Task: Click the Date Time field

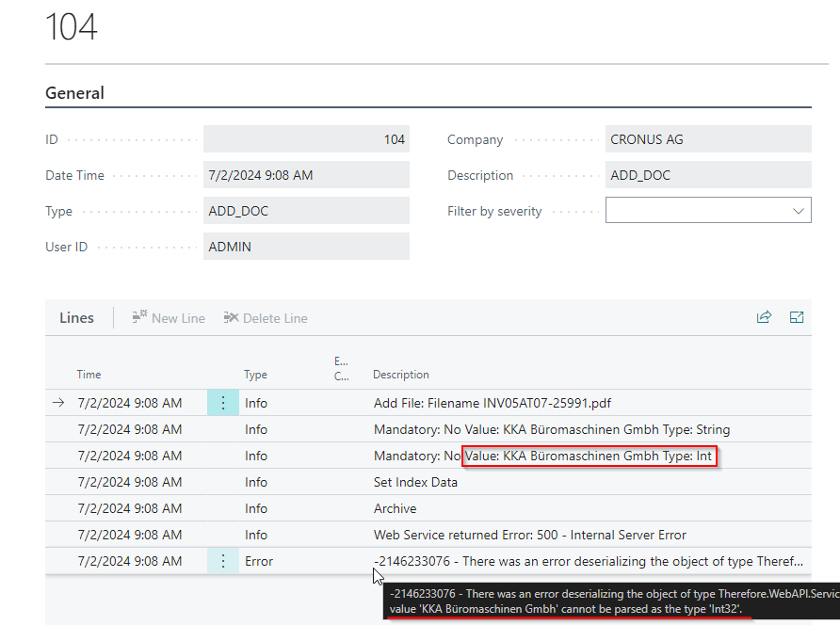Action: coord(306,175)
